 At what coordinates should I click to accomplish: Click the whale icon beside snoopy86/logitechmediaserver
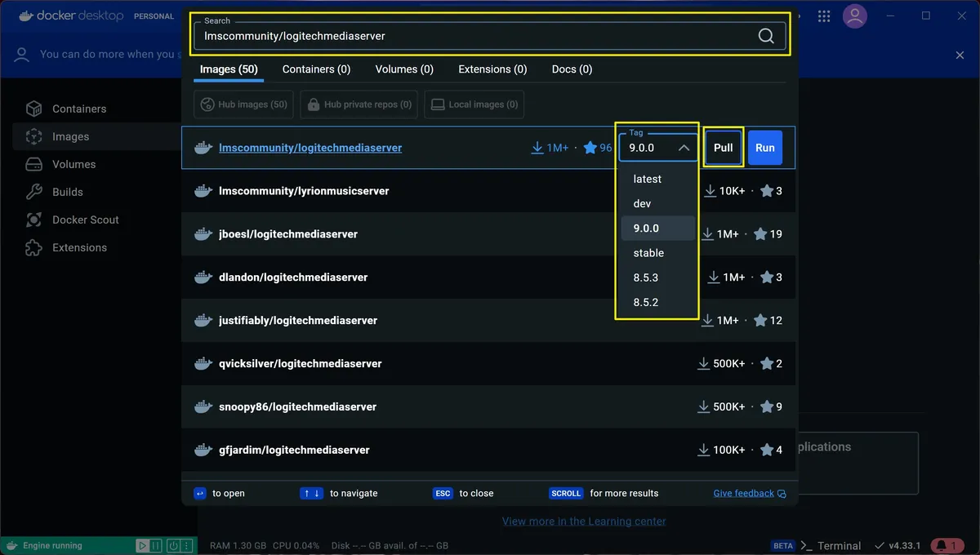203,407
